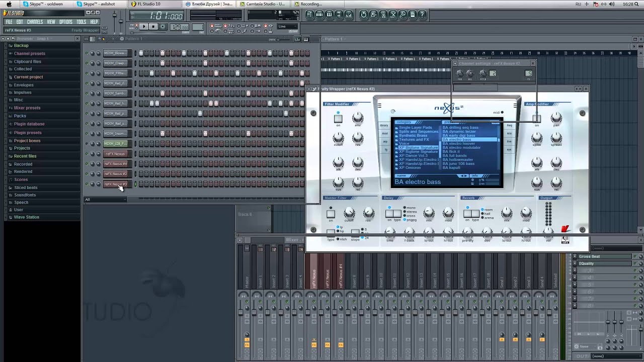Viewport: 644px width, 362px height.
Task: Click the Nexus output vol knob
Action: 548,231
